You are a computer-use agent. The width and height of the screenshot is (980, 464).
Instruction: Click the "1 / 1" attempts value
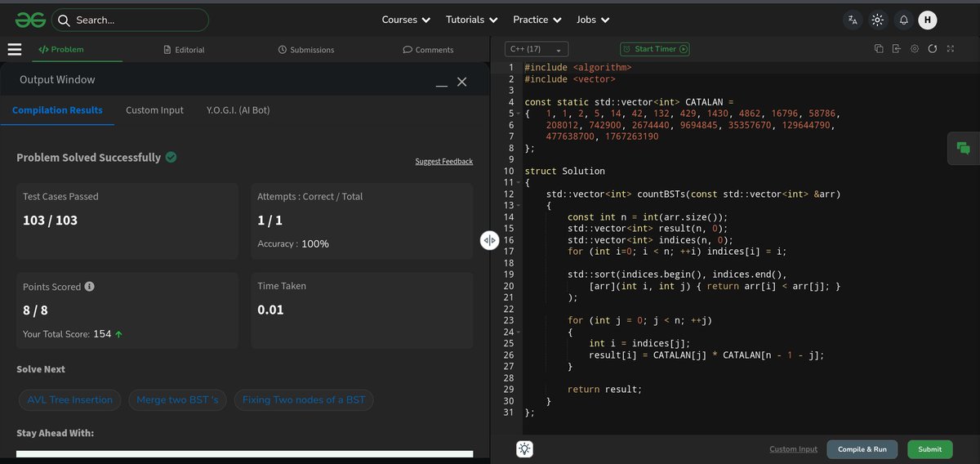269,221
